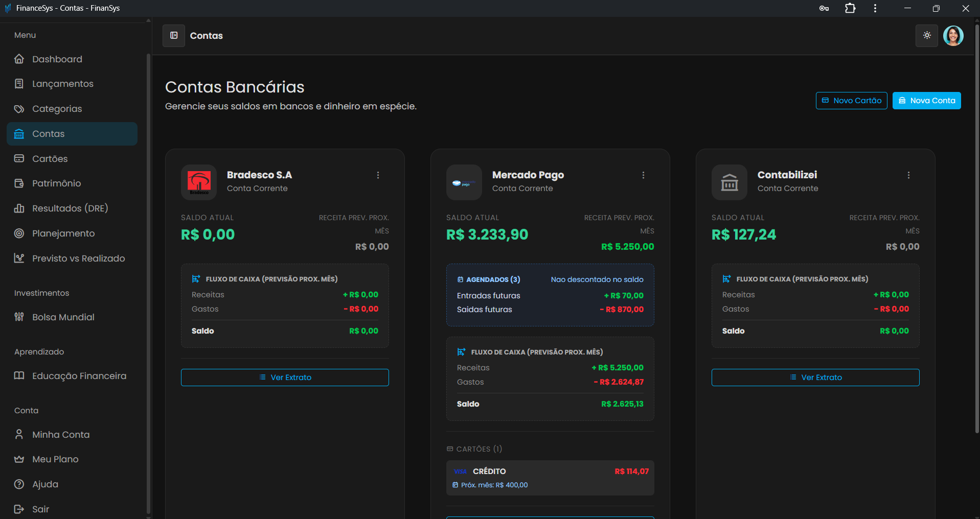Go to Lançamentos in the sidebar

pos(62,84)
